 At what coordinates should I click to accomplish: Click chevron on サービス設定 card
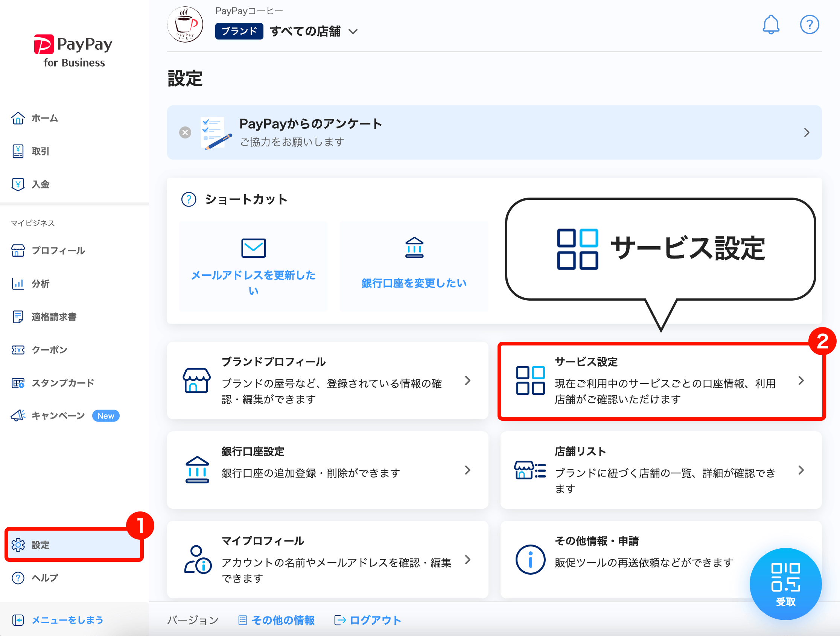[x=801, y=380]
